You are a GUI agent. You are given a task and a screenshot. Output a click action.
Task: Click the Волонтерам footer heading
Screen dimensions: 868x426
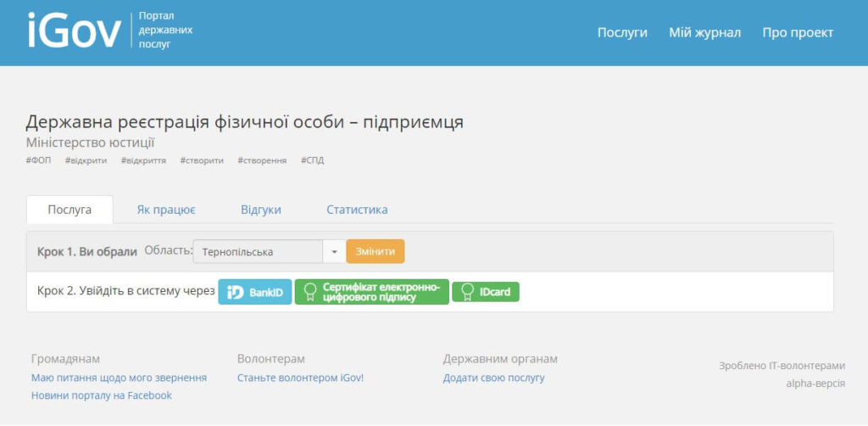[271, 359]
